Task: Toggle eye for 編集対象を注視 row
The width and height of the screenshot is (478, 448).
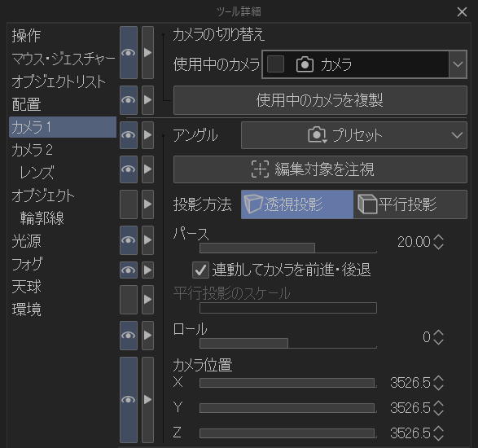Action: 129,169
